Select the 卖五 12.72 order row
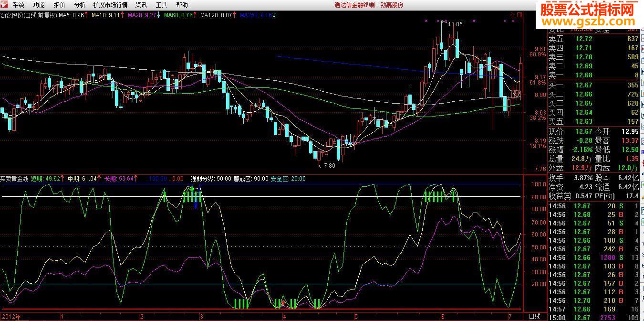The width and height of the screenshot is (644, 321). click(x=593, y=39)
